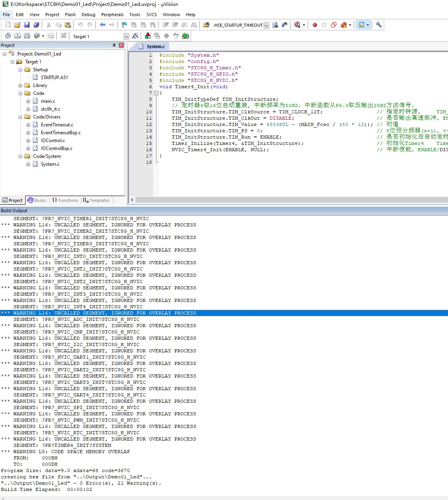
Task: Click the Download to flash (LOAD) icon
Action: point(63,36)
